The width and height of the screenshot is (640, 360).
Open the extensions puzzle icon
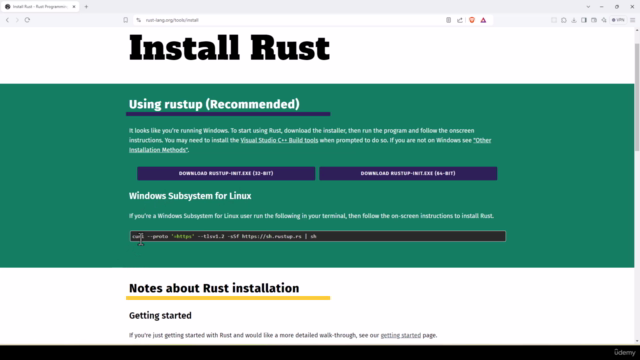(564, 20)
